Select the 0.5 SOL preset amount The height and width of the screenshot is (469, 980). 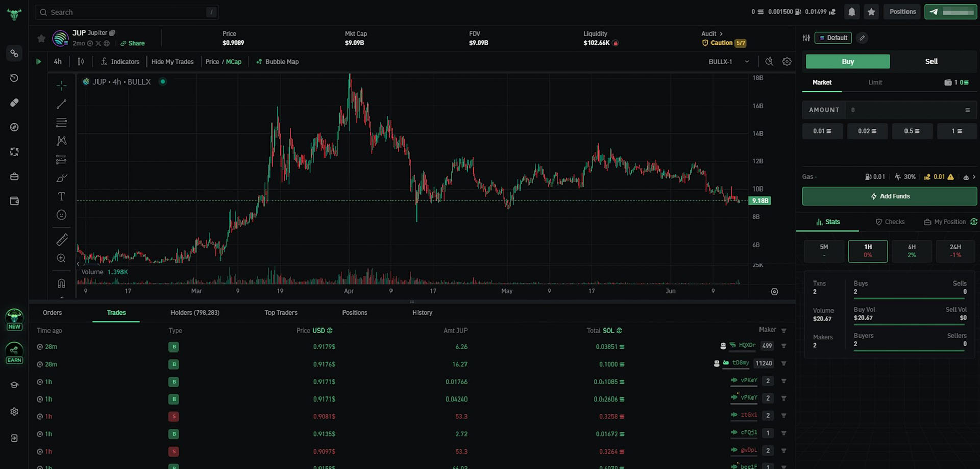[912, 131]
